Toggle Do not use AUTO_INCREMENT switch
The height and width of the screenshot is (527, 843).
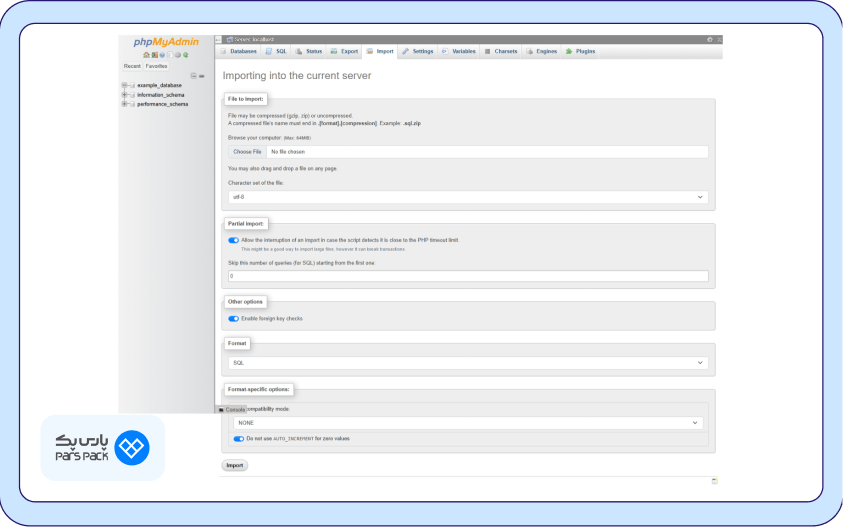[239, 439]
